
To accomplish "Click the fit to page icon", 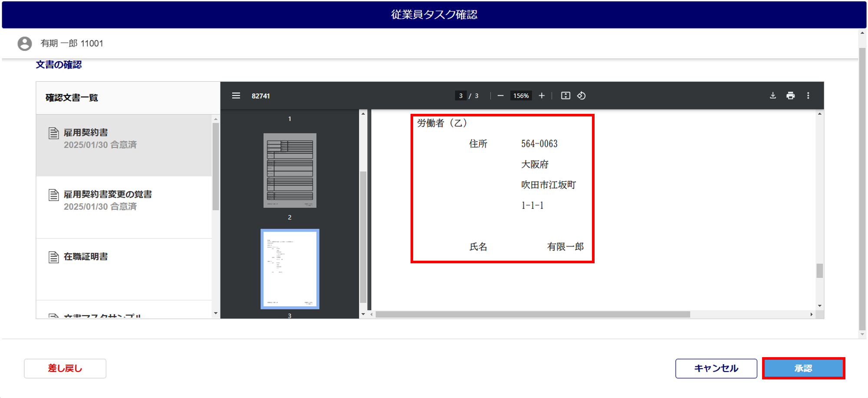I will (x=566, y=96).
